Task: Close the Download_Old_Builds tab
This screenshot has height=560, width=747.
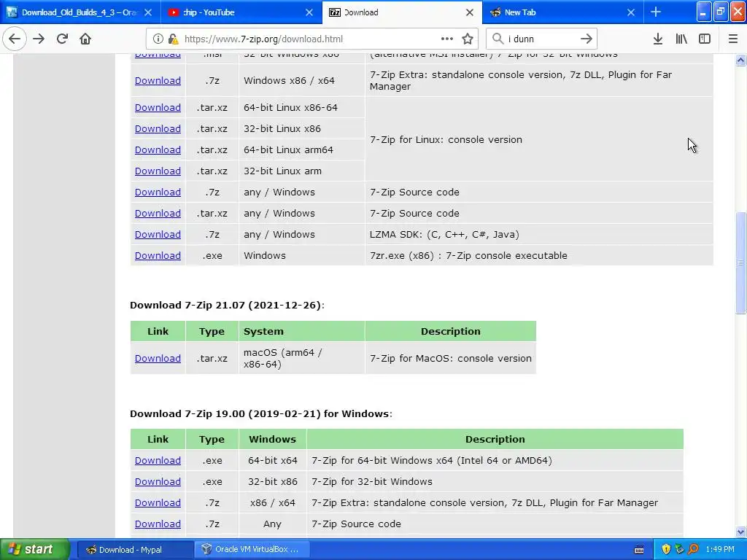Action: 148,12
